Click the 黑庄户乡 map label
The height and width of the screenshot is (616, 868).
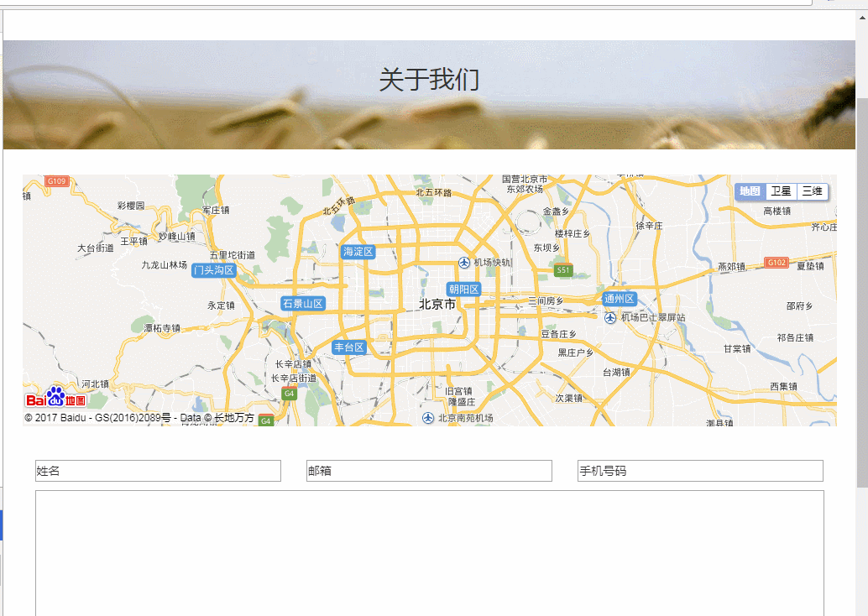pyautogui.click(x=575, y=352)
